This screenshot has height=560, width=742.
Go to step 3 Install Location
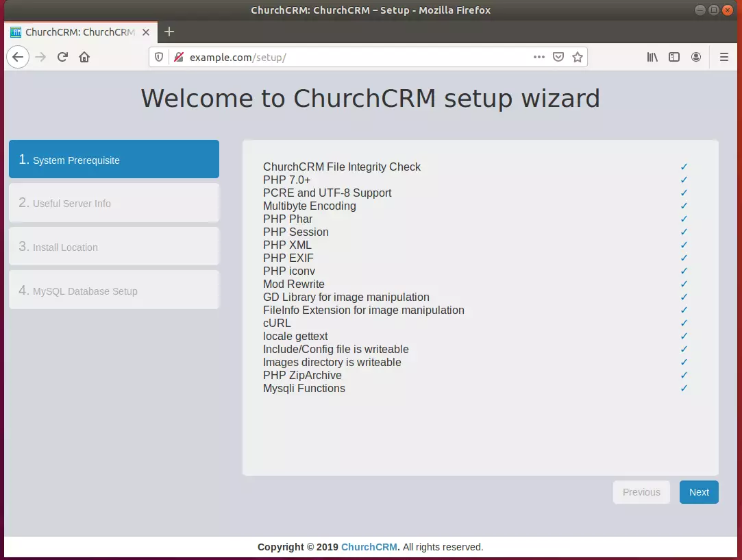(114, 246)
